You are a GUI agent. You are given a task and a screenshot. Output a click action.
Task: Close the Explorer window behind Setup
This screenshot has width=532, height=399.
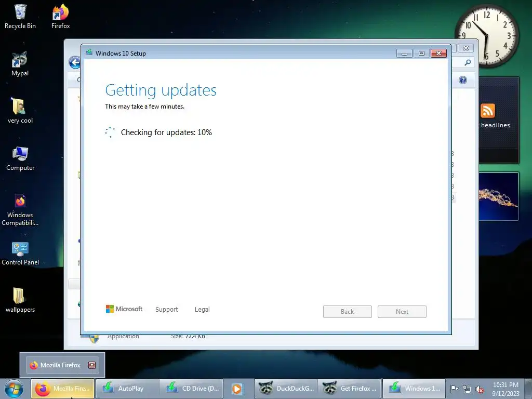pos(466,48)
